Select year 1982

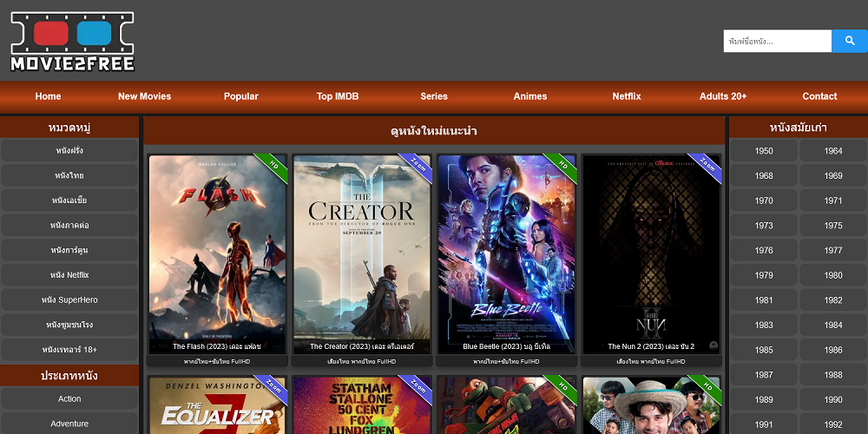833,300
